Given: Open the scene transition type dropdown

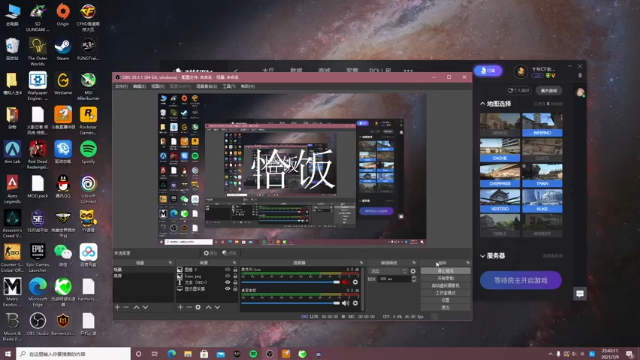Looking at the screenshot, I should pos(388,271).
